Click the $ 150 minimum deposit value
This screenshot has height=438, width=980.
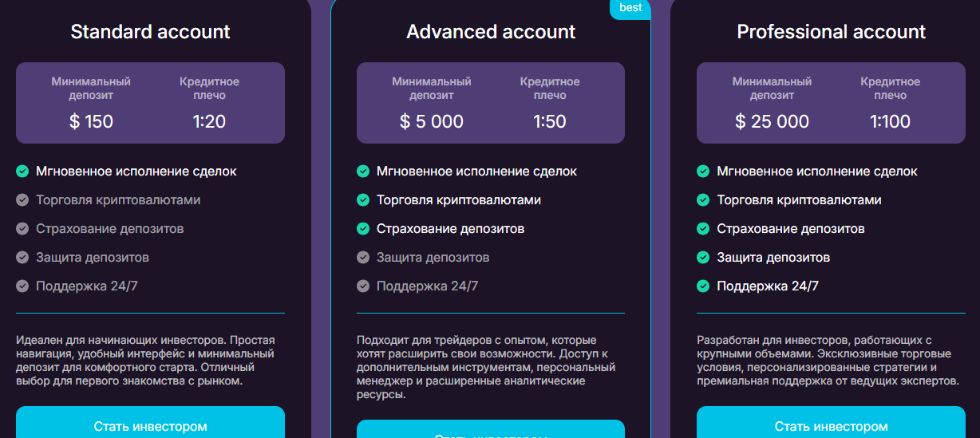91,122
